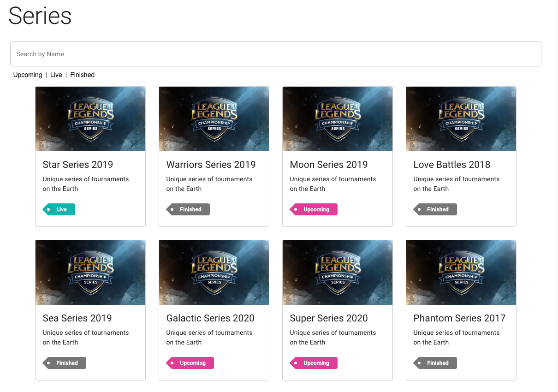Click the Finished tag on Warriors Series 2019
The width and height of the screenshot is (558, 392).
point(189,209)
